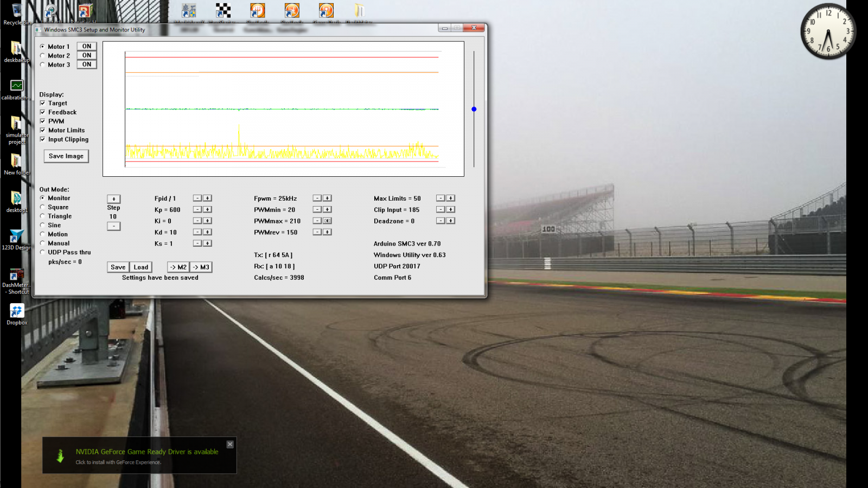The height and width of the screenshot is (488, 868).
Task: Toggle Motor 3 ON button
Action: [x=87, y=64]
